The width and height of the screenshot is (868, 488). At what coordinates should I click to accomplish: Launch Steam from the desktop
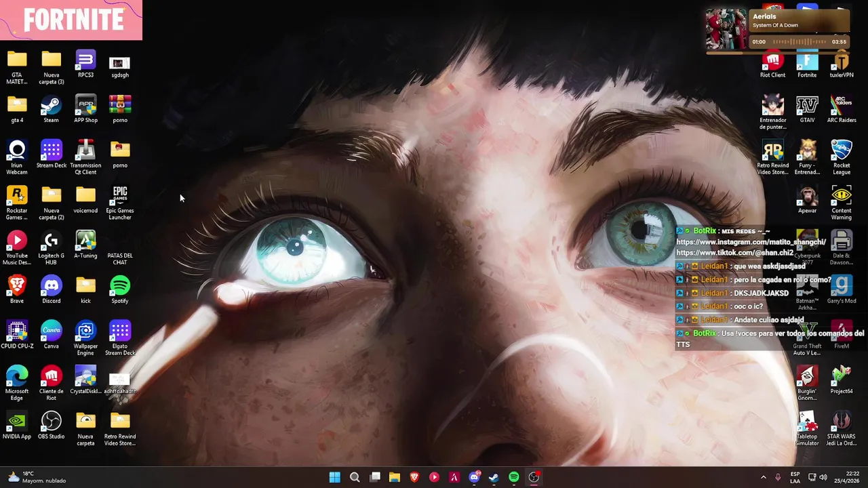coord(51,110)
